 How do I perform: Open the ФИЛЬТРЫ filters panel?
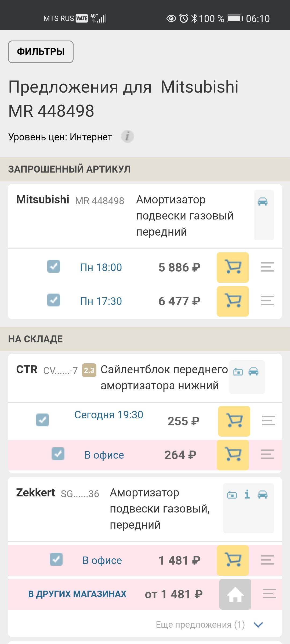(x=41, y=52)
